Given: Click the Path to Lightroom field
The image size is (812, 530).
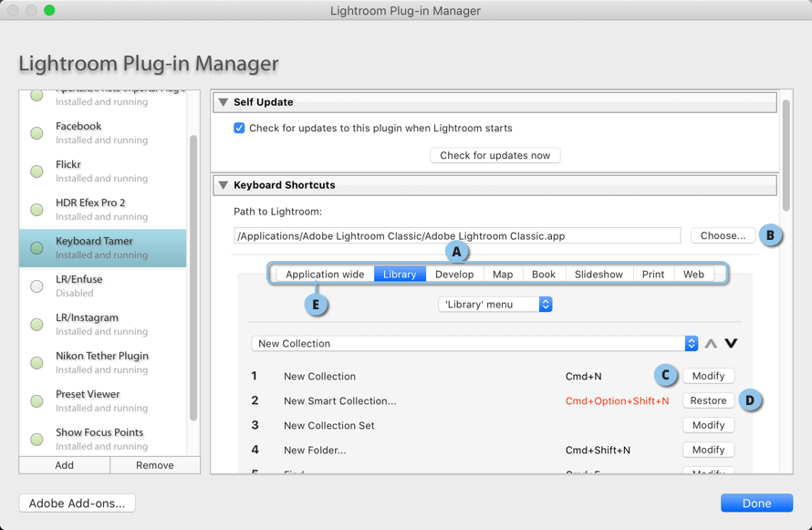Looking at the screenshot, I should [x=457, y=235].
